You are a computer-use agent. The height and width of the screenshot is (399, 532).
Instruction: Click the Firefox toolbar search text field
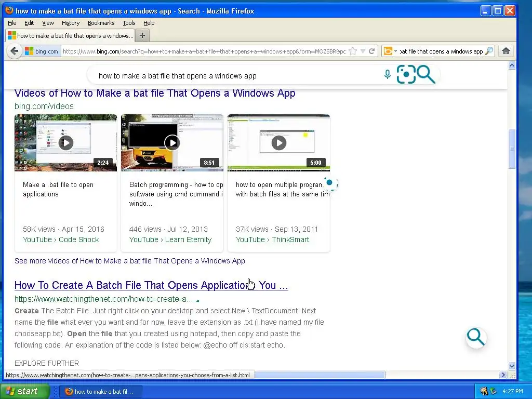click(x=441, y=51)
